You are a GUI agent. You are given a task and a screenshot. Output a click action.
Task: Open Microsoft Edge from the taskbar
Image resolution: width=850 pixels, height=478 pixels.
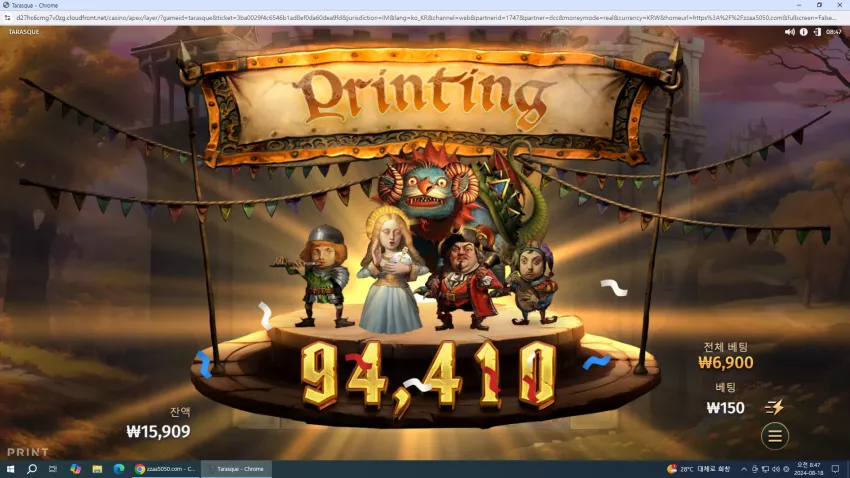tap(119, 469)
